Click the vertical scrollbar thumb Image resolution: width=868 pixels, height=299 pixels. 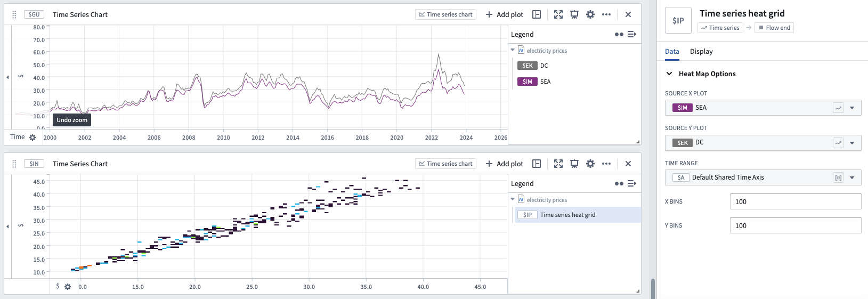[x=653, y=288]
